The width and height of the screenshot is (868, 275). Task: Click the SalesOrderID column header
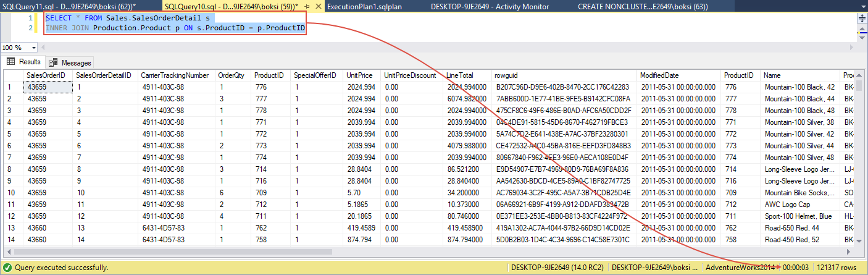pos(47,75)
